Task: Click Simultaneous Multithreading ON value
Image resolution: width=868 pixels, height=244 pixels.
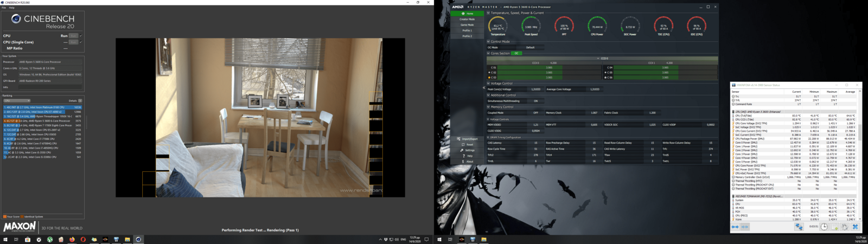Action: [x=536, y=101]
